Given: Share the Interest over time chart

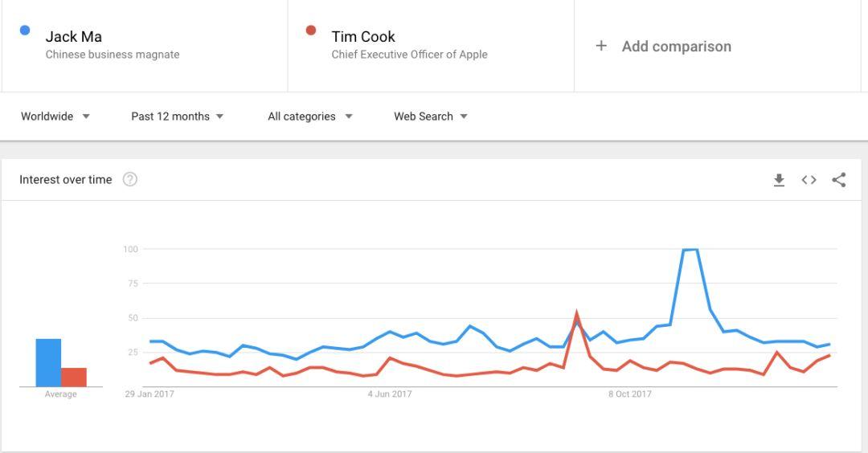Looking at the screenshot, I should point(839,180).
